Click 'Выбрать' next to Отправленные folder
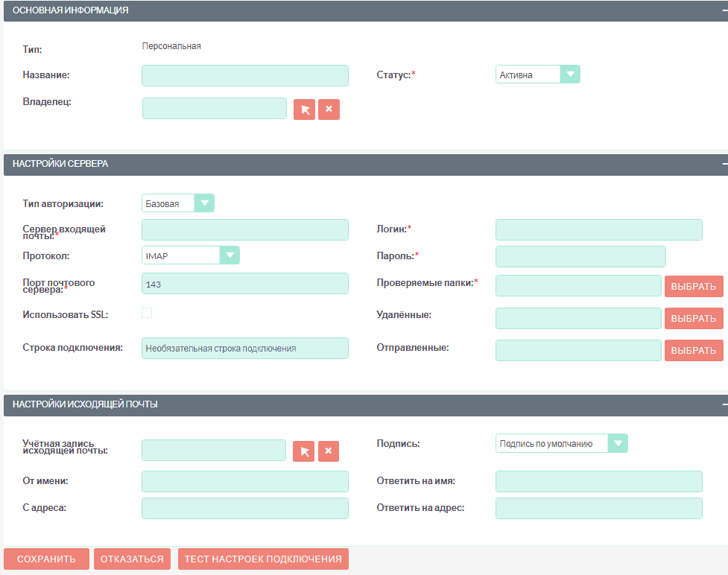 pos(693,351)
